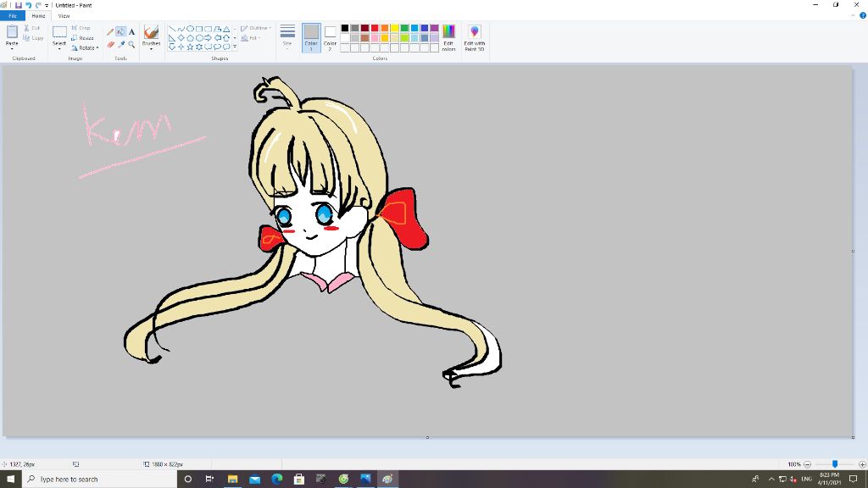Choose the Oval shape
Image resolution: width=868 pixels, height=488 pixels.
190,29
